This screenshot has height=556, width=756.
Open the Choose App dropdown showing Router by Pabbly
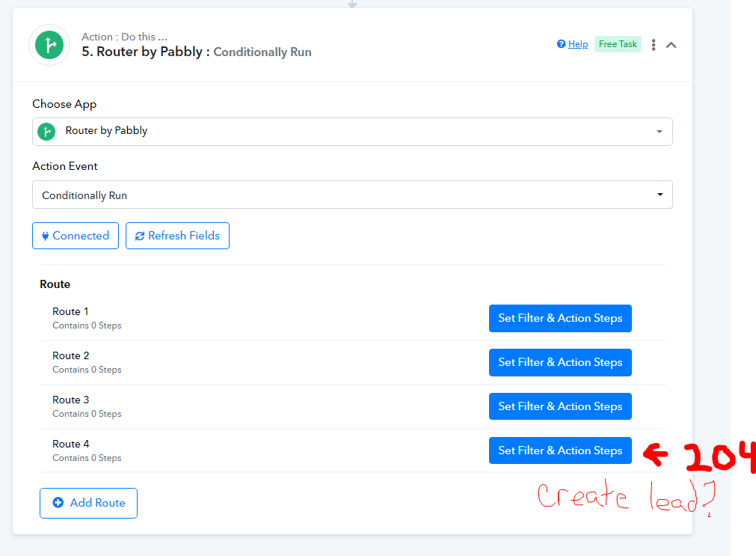click(x=352, y=131)
